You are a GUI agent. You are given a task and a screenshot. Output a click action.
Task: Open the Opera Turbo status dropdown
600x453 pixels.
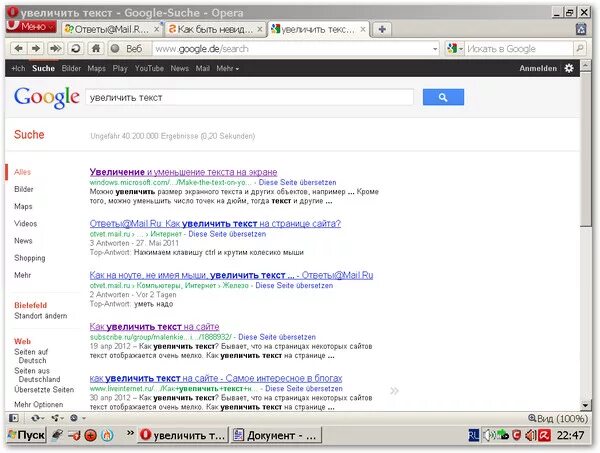click(78, 418)
